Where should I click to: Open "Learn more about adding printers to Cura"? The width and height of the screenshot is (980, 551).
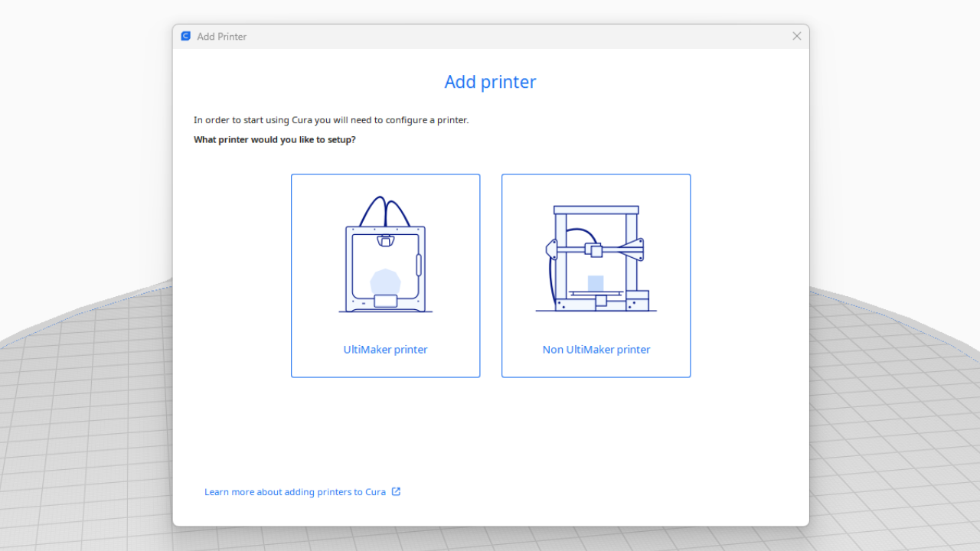click(x=295, y=492)
